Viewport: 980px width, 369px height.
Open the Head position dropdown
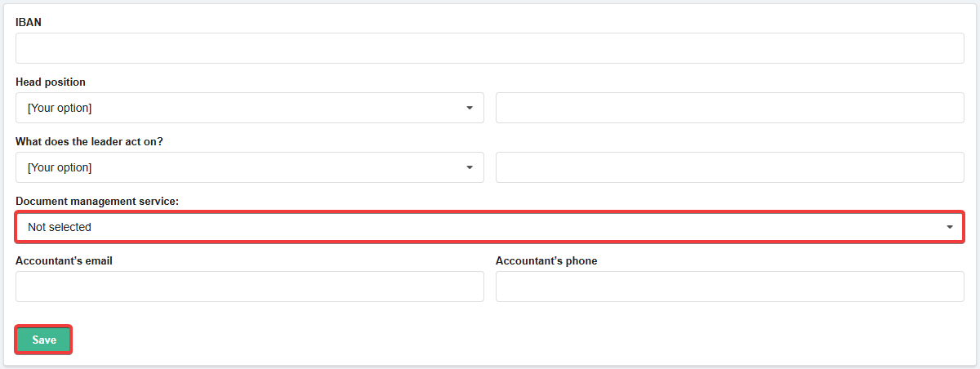click(249, 108)
